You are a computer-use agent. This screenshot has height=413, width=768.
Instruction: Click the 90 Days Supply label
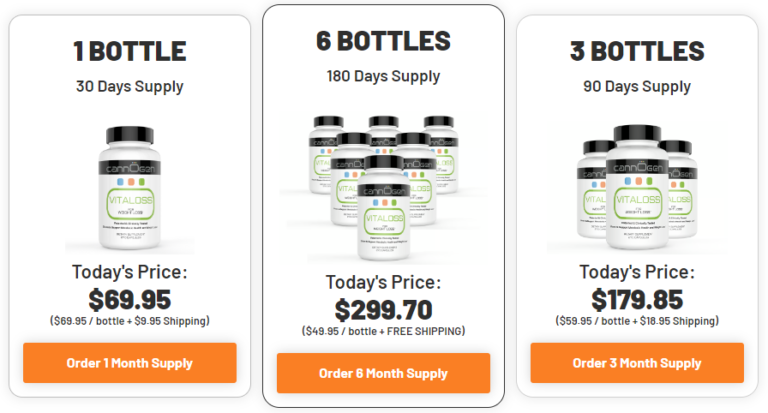(637, 86)
